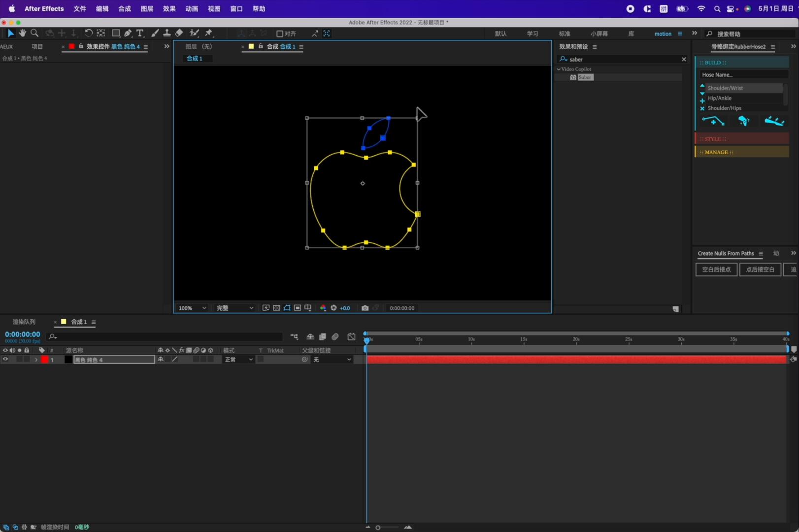Open show channel color management icon
The image size is (799, 532).
(x=323, y=308)
